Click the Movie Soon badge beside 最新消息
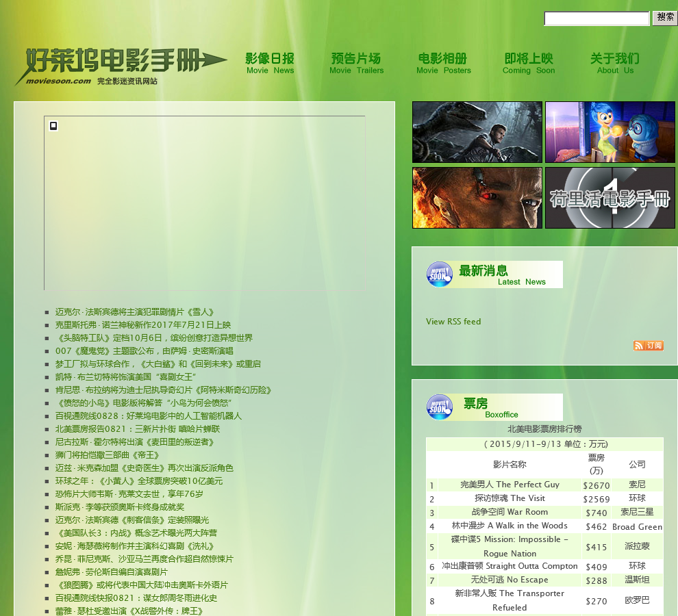The image size is (678, 616). click(439, 274)
